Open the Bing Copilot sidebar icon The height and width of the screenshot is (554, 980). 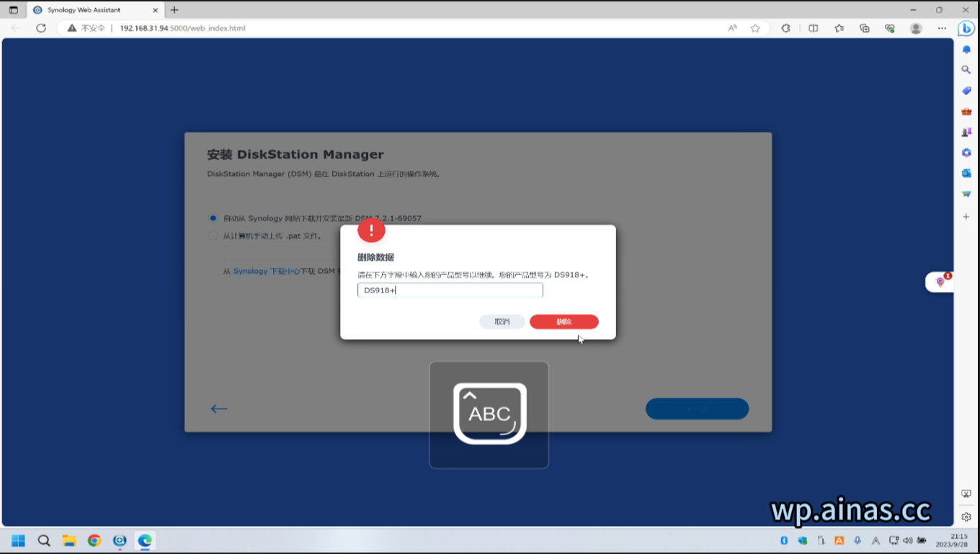(x=966, y=28)
